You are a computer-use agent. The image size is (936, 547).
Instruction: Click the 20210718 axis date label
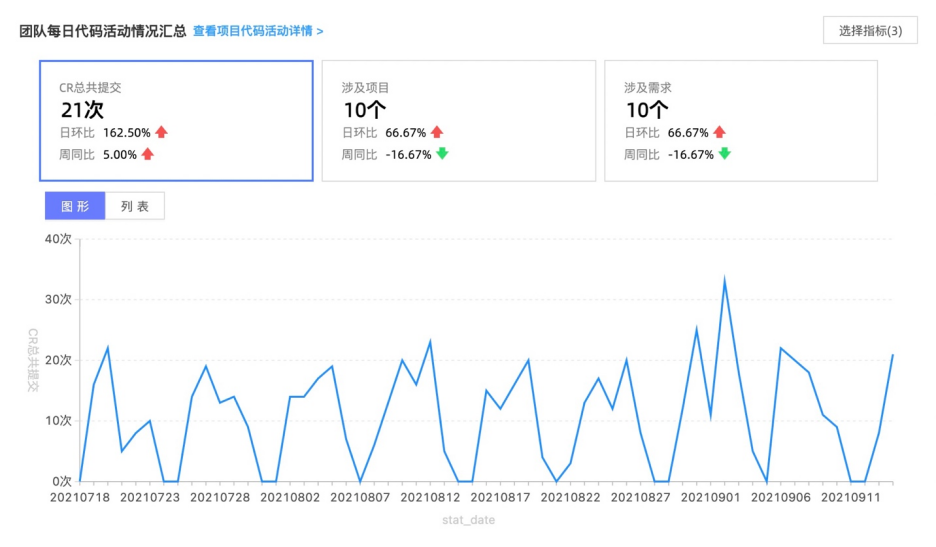coord(80,497)
